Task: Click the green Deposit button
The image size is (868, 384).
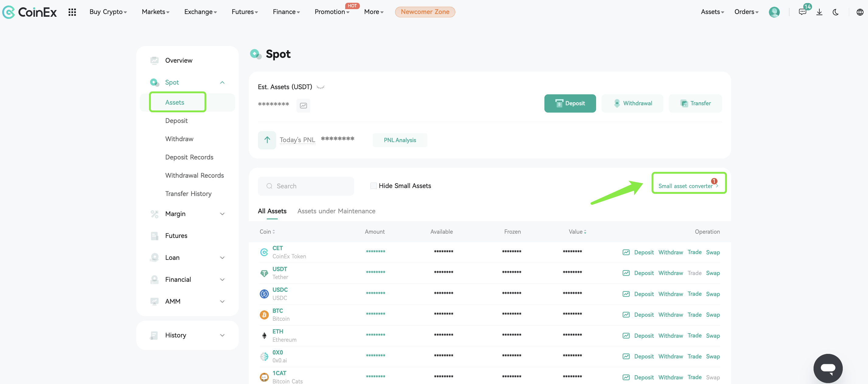Action: tap(570, 103)
